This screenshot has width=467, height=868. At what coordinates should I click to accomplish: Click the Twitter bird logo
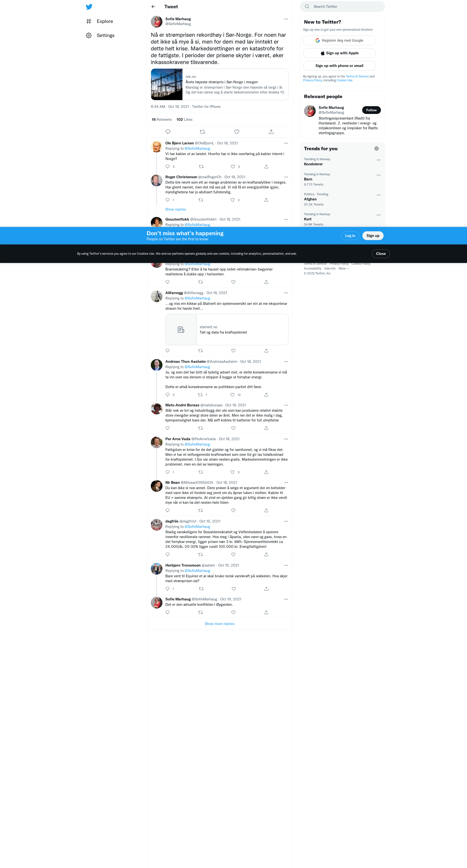click(x=89, y=7)
